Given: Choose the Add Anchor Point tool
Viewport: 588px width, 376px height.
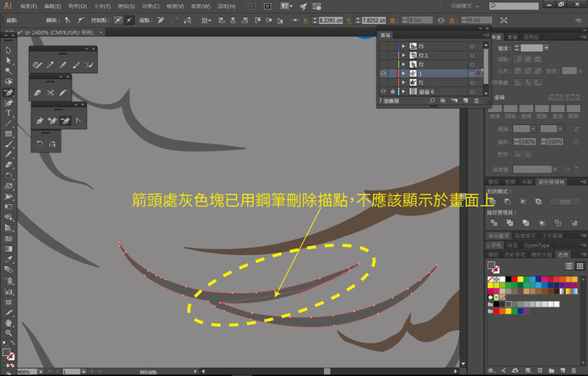Looking at the screenshot, I should [x=51, y=121].
